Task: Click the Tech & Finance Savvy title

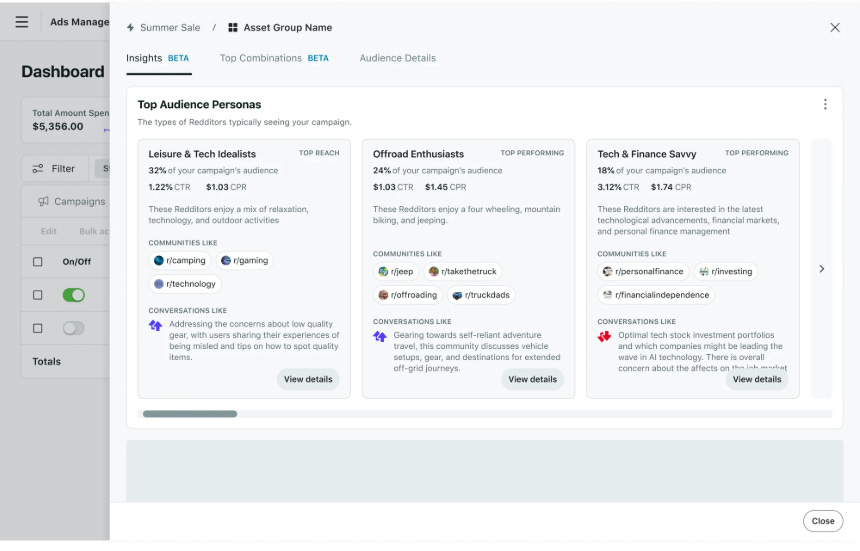Action: click(x=647, y=154)
